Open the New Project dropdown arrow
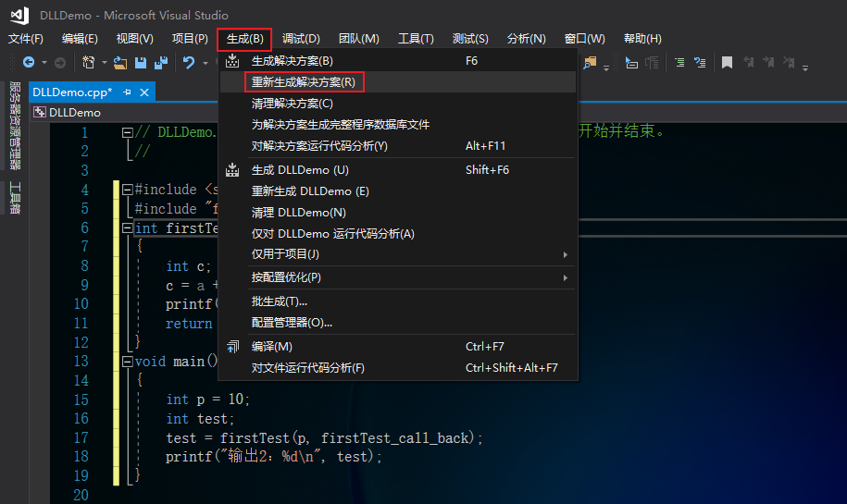Screen dimensions: 847x504 [105, 63]
